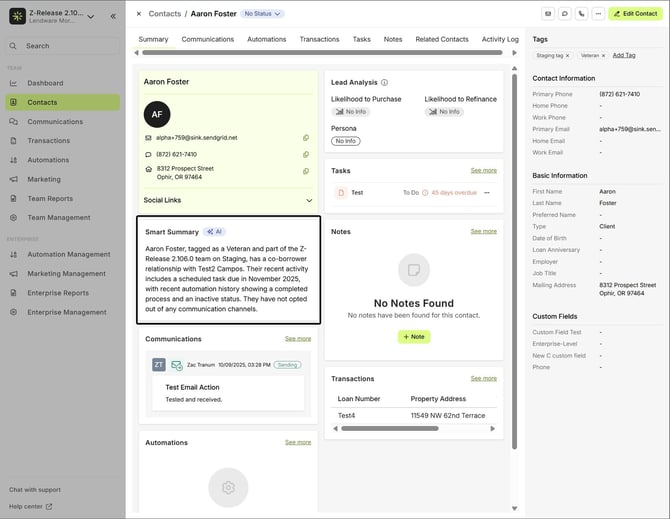Image resolution: width=670 pixels, height=519 pixels.
Task: Copy the email address alpha+759@sink.sendgrid.net
Action: coord(306,138)
